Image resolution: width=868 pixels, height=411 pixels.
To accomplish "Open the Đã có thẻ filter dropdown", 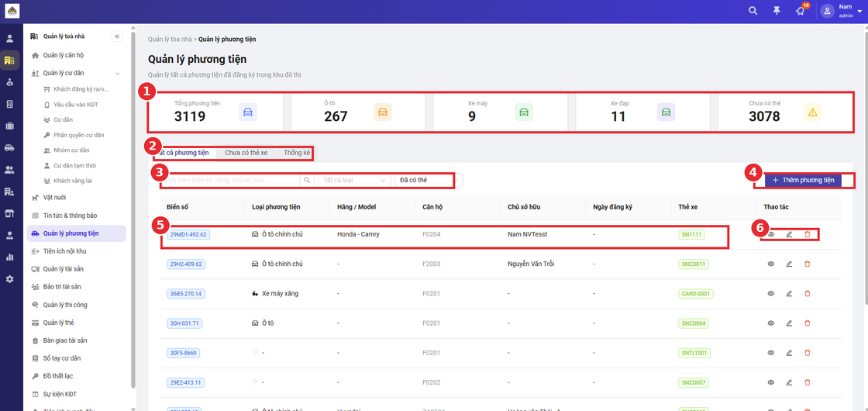I will point(427,180).
